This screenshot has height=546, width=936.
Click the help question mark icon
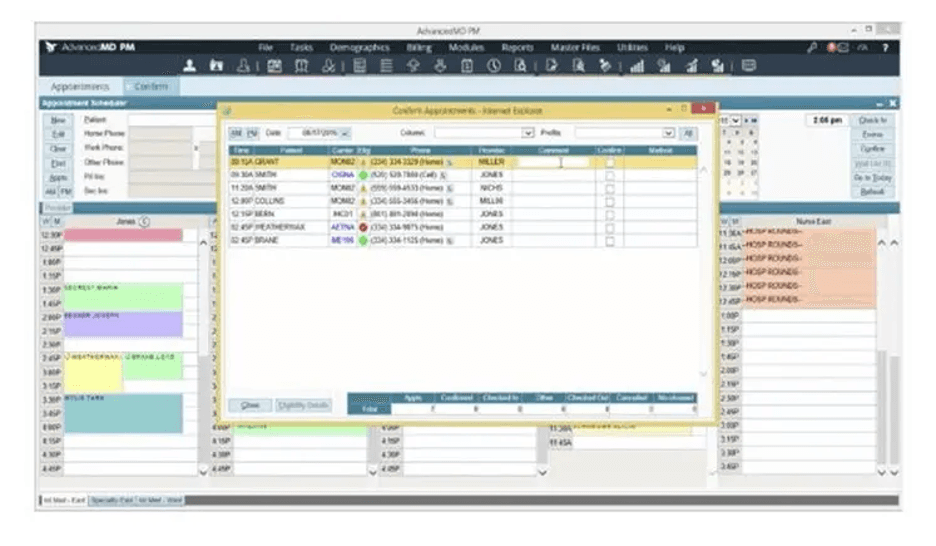click(x=886, y=48)
